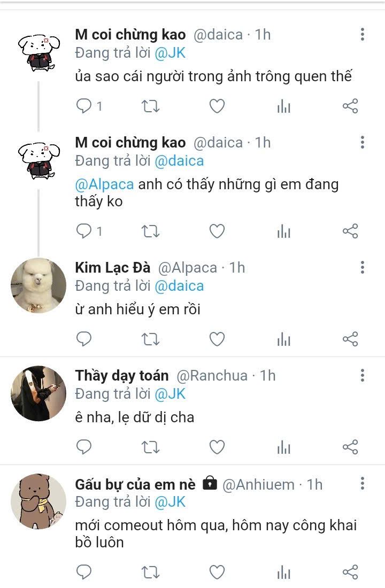Share the 'mới comeout hôm qua' tweet
This screenshot has height=588, width=385.
pyautogui.click(x=350, y=572)
